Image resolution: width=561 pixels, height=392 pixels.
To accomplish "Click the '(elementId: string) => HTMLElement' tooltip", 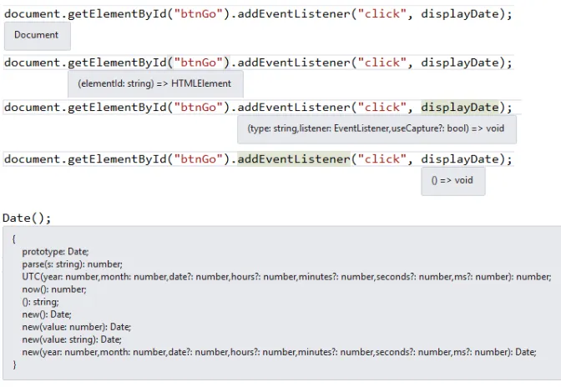I will 155,83.
